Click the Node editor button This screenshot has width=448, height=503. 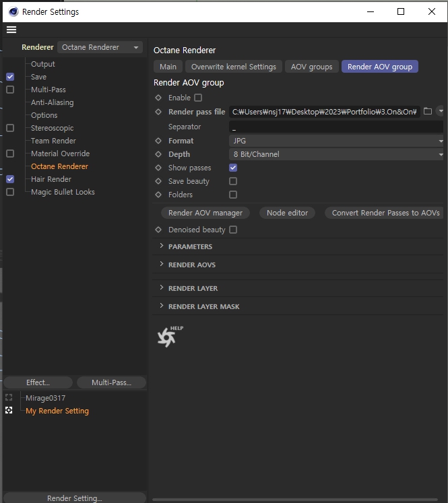click(287, 213)
